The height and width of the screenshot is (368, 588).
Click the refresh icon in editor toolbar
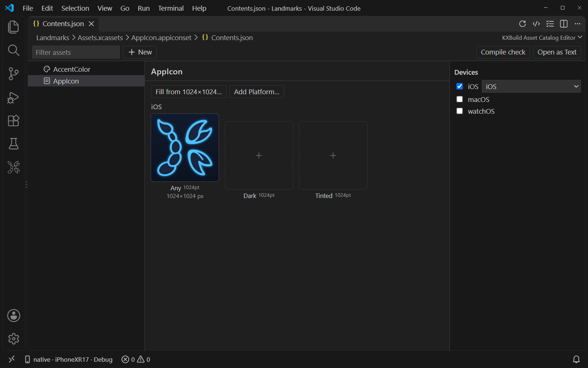(x=523, y=24)
